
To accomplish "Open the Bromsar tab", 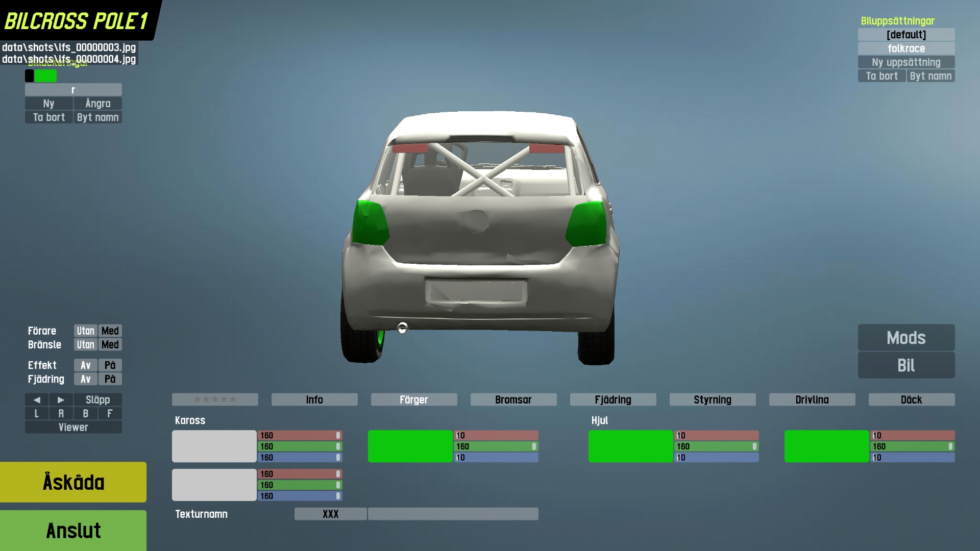I will click(x=513, y=400).
